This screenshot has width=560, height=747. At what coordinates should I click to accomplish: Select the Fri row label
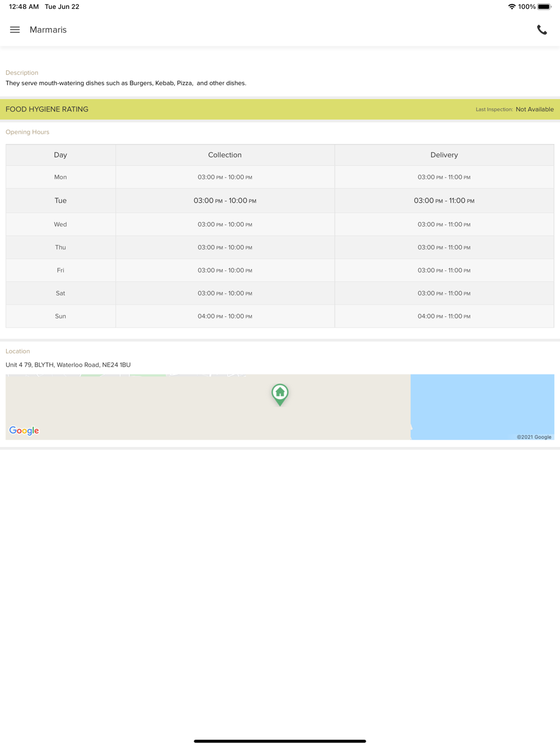60,270
